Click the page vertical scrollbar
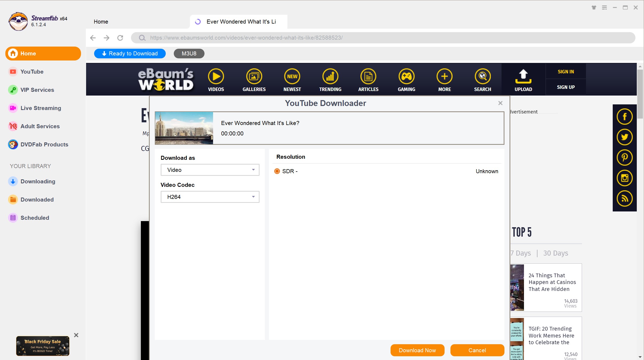The image size is (644, 360). click(640, 94)
